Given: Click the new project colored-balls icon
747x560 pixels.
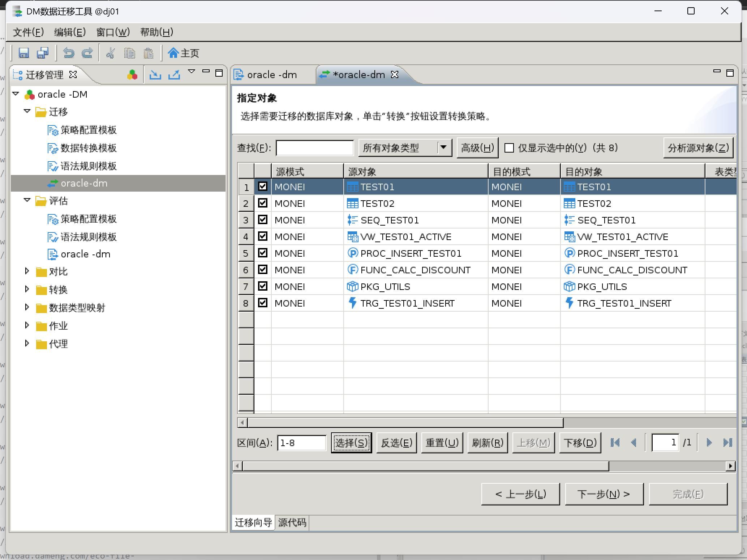Looking at the screenshot, I should pyautogui.click(x=132, y=74).
